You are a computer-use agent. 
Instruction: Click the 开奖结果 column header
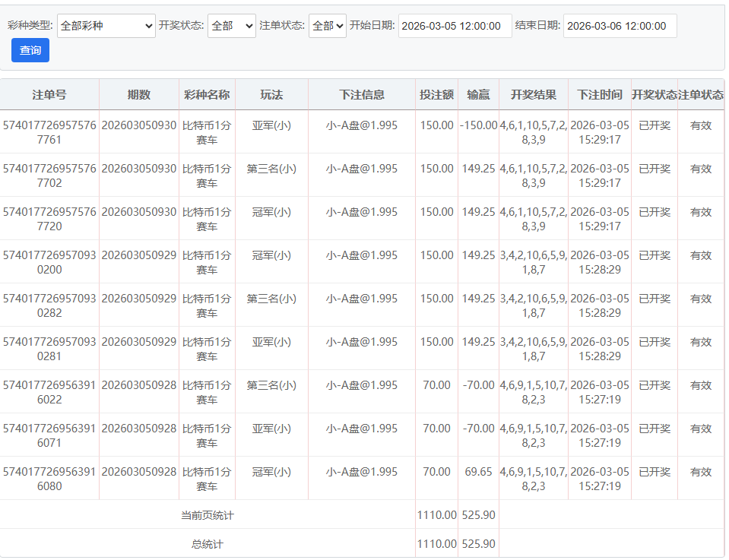(x=534, y=95)
